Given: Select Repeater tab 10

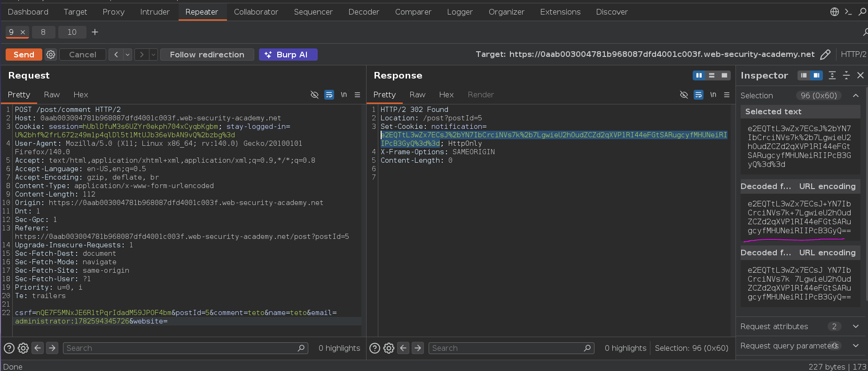Looking at the screenshot, I should (x=72, y=32).
